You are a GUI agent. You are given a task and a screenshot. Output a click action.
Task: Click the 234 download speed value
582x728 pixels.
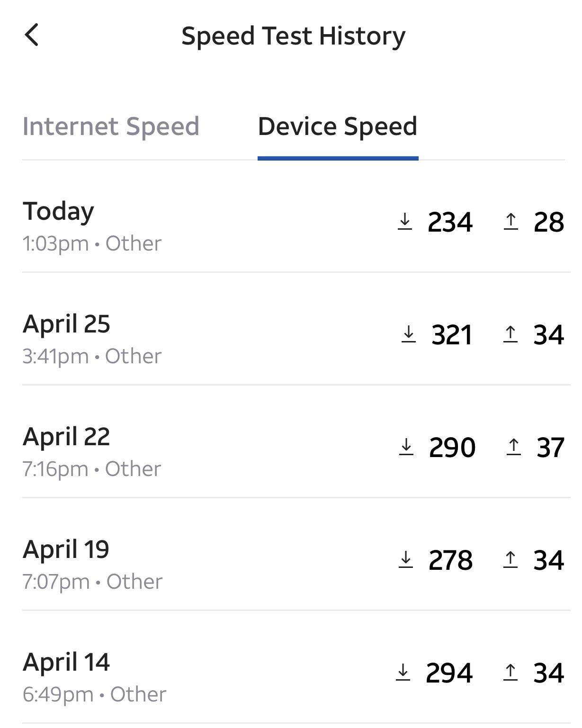(x=450, y=222)
